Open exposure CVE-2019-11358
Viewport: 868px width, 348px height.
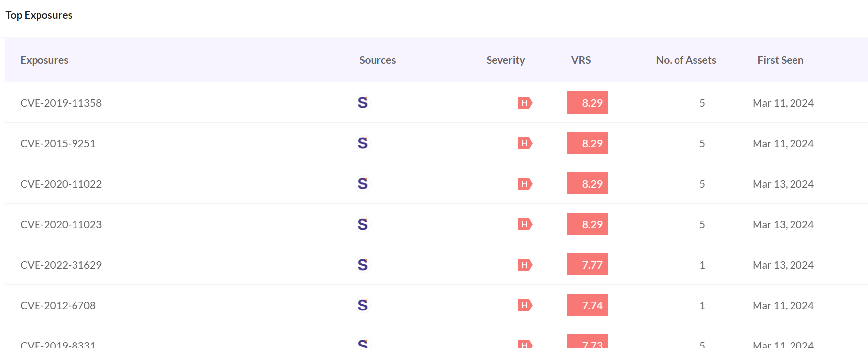pyautogui.click(x=61, y=103)
